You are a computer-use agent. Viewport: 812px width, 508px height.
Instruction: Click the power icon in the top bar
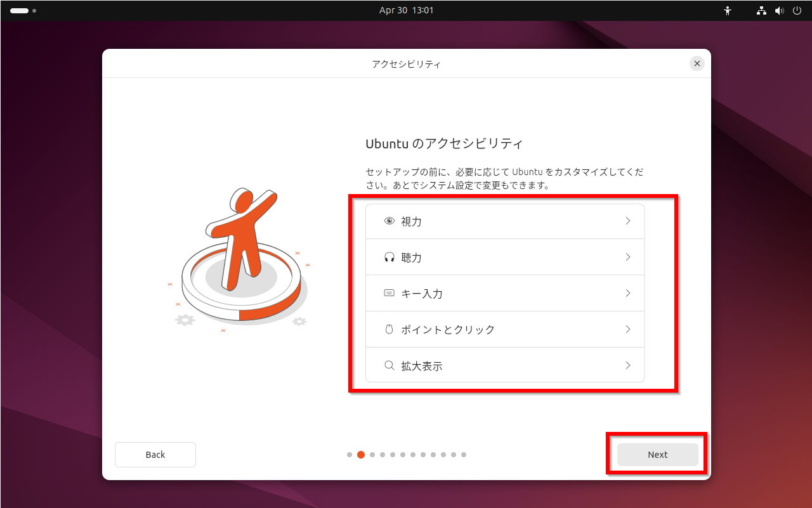[x=797, y=11]
